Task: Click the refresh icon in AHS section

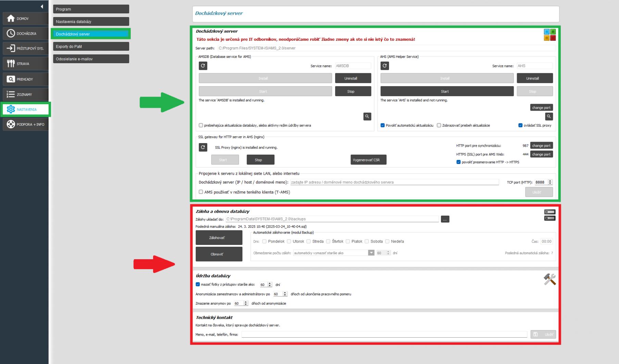Action: pyautogui.click(x=384, y=66)
